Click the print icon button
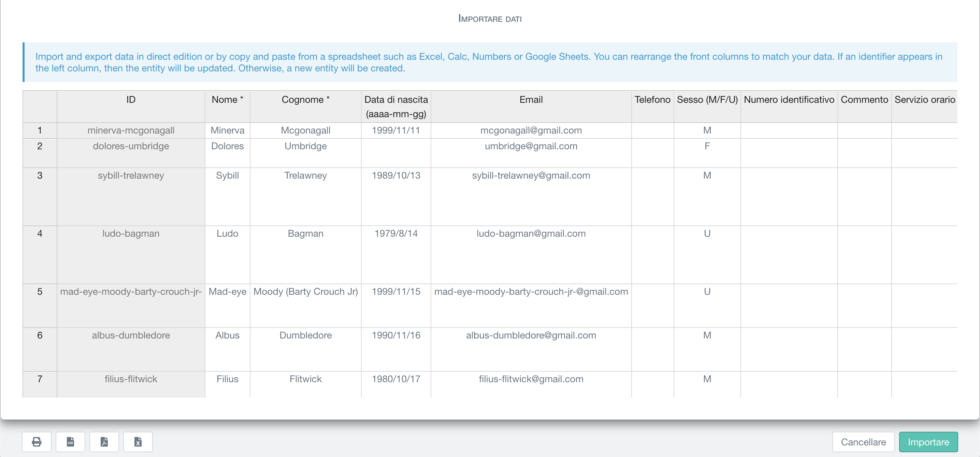 pos(37,442)
